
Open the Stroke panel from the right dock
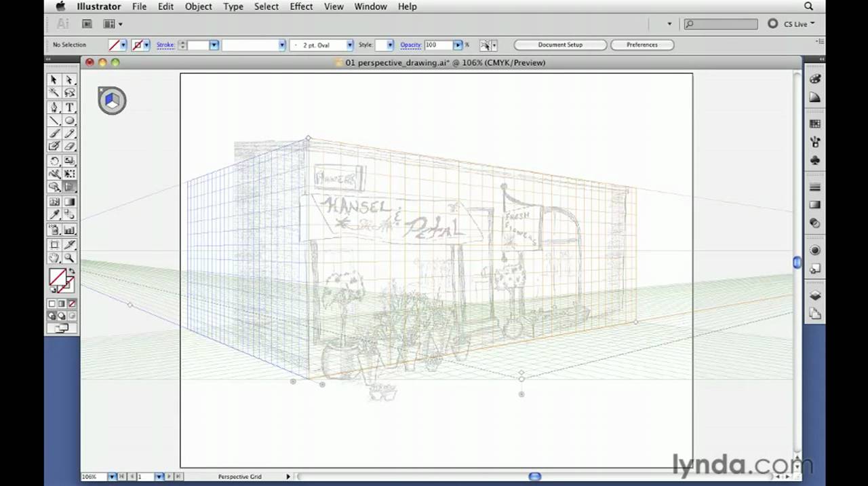pyautogui.click(x=815, y=186)
